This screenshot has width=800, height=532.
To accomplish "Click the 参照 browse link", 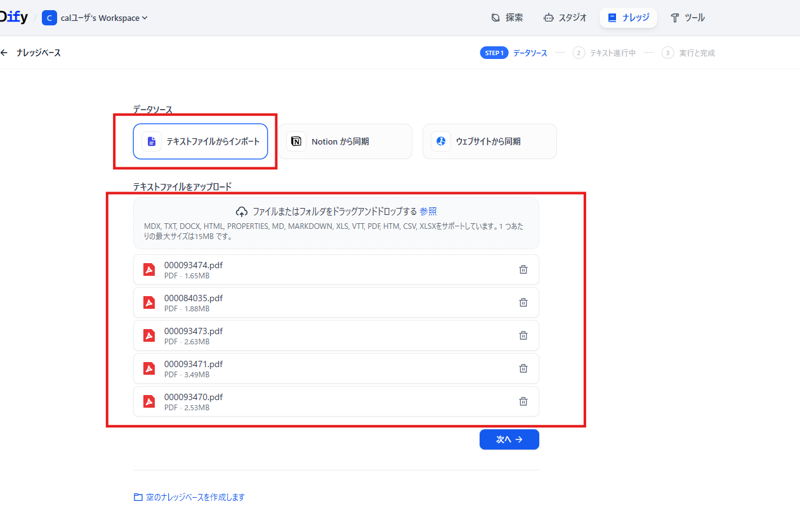I will (x=428, y=212).
